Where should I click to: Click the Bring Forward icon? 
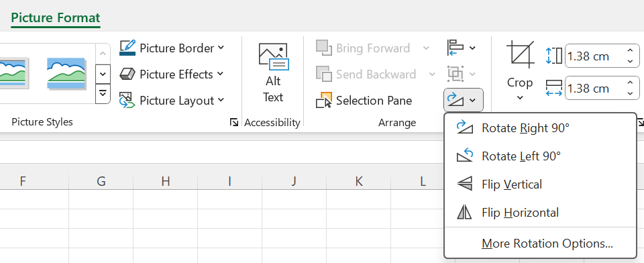tap(323, 48)
